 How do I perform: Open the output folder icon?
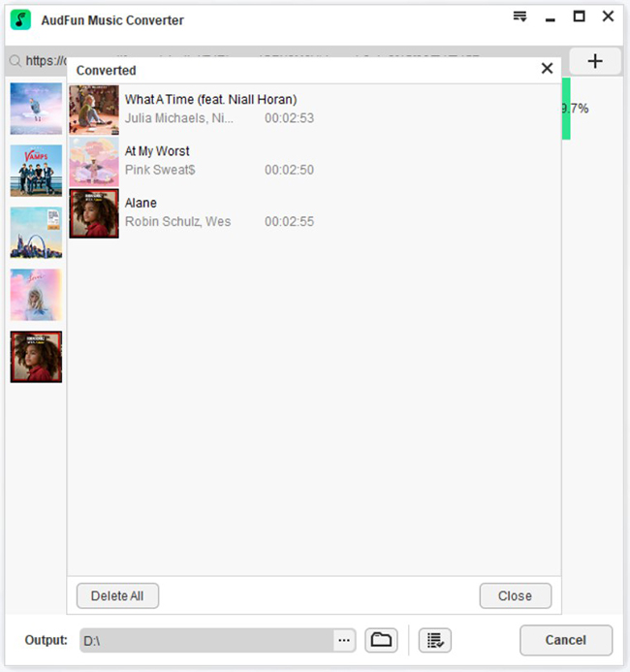(381, 640)
